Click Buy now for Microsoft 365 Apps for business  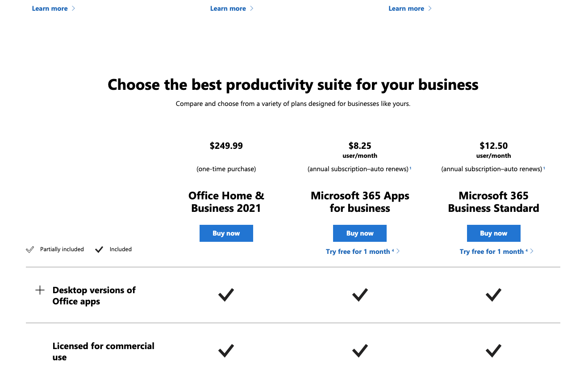point(360,233)
